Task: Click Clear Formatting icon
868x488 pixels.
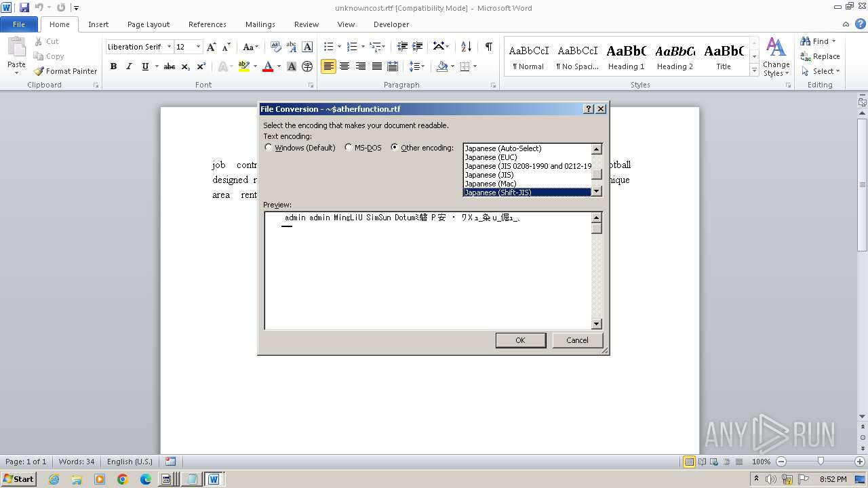Action: click(275, 47)
